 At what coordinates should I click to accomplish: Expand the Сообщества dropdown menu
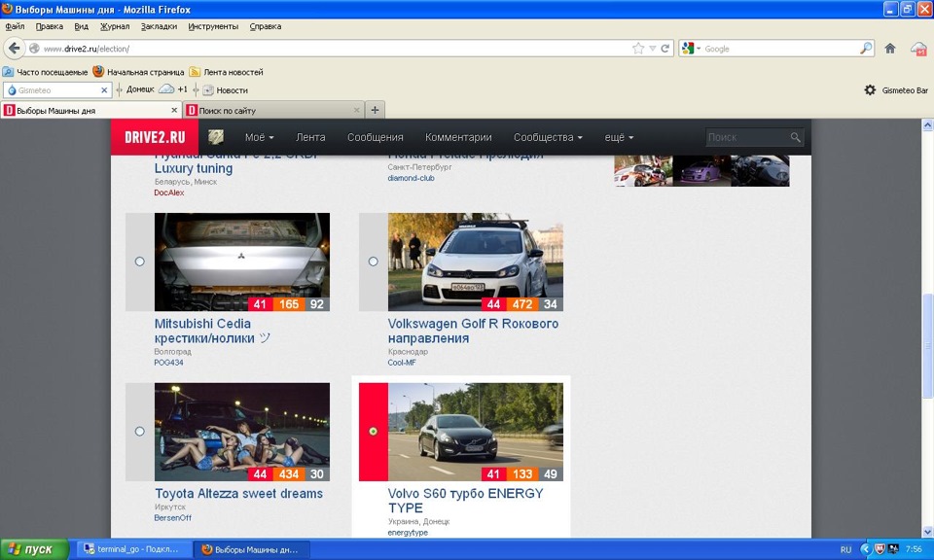(x=548, y=137)
